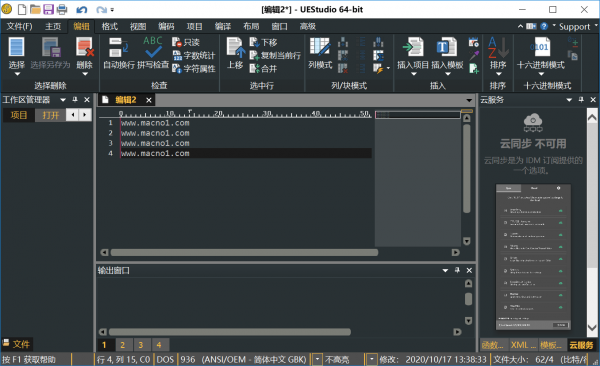Click the output window horizontal scrollbar thumb
This screenshot has height=366, width=600.
(230, 332)
